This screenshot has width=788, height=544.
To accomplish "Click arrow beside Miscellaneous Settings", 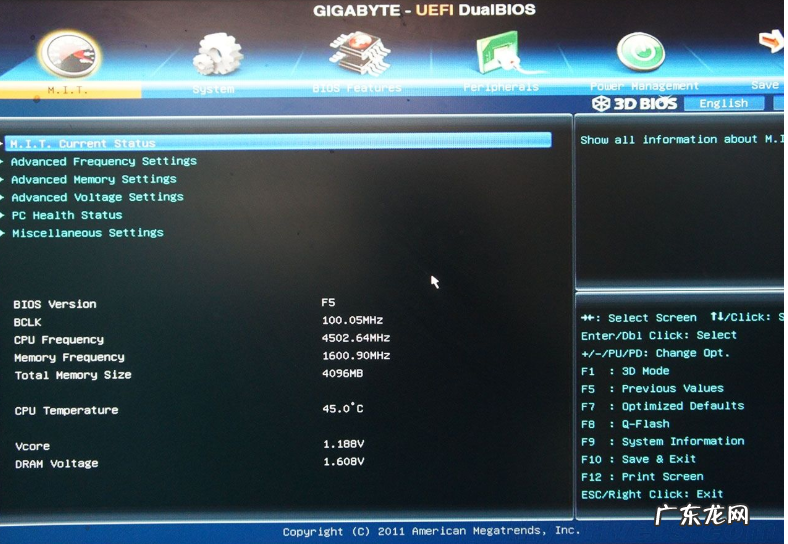I will tap(3, 233).
